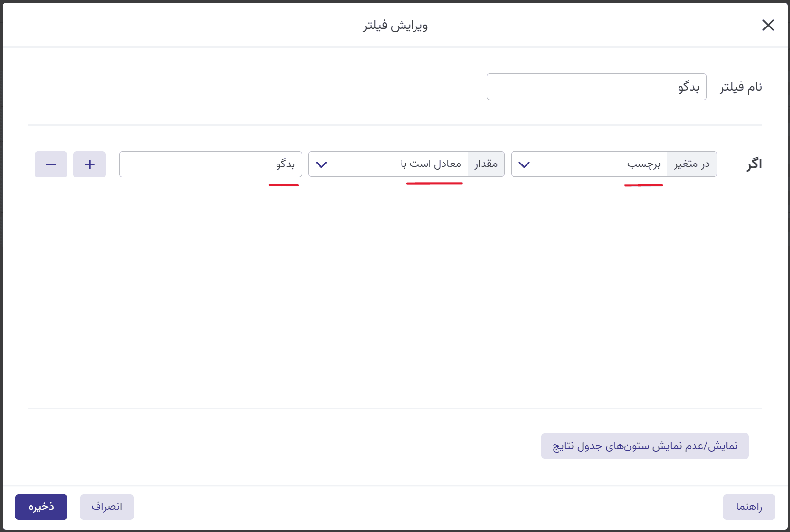The image size is (790, 532).
Task: Add a new condition with the plus button
Action: pos(89,164)
